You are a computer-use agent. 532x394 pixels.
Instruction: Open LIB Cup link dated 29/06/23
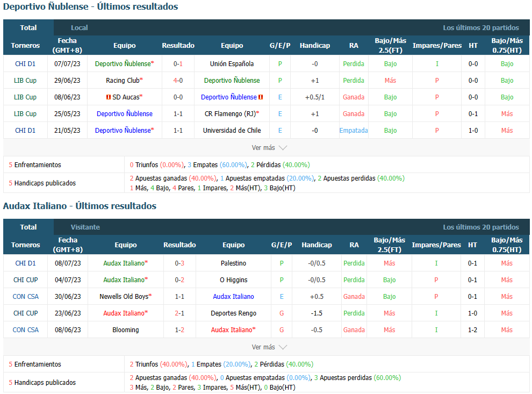pos(25,81)
